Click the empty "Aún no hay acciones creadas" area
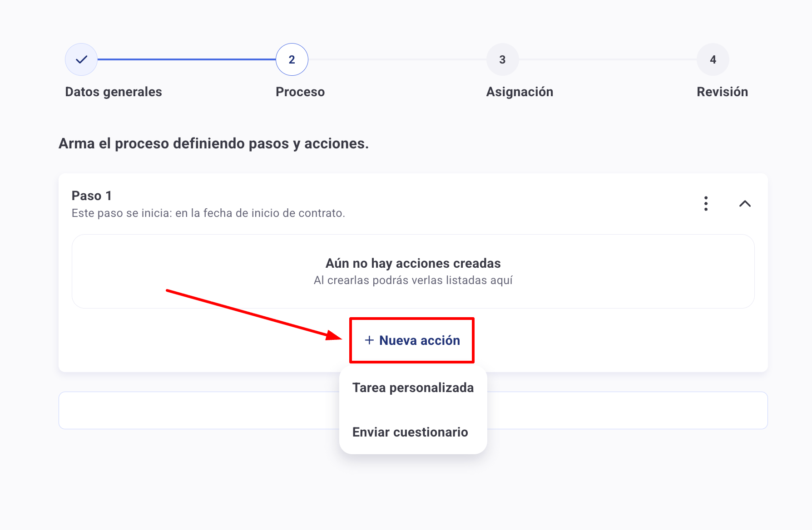The width and height of the screenshot is (812, 530). [x=413, y=271]
